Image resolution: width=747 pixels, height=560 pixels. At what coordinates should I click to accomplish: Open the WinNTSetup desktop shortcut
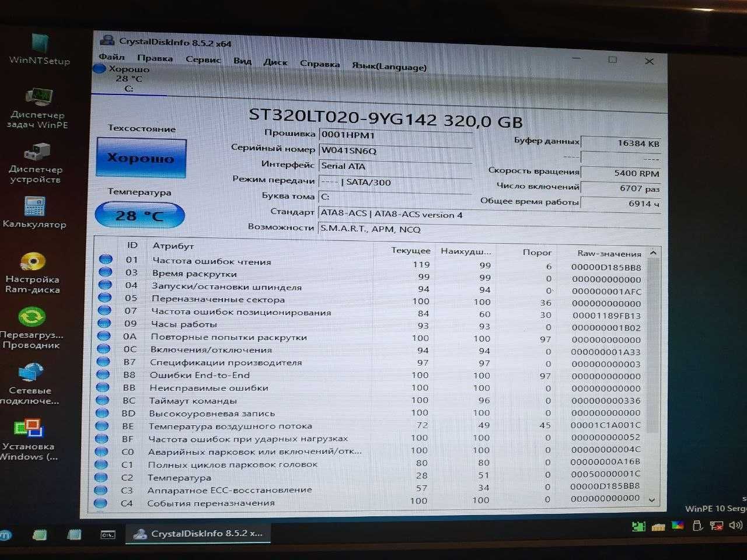[x=40, y=49]
